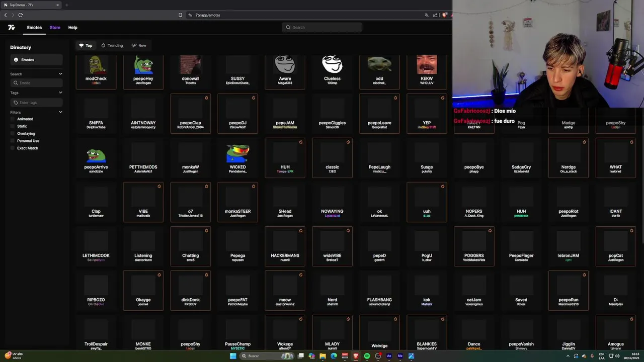This screenshot has width=644, height=362.
Task: Click the flame icon beside Trending
Action: pyautogui.click(x=103, y=45)
